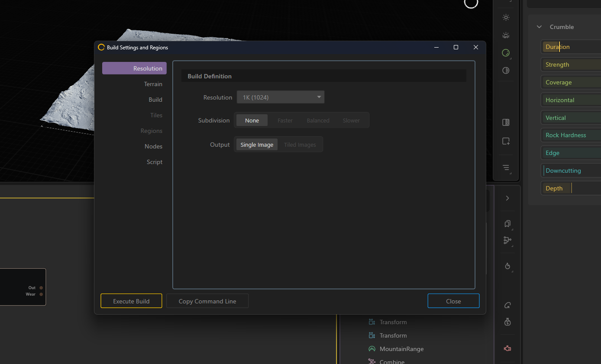This screenshot has width=601, height=364.
Task: Switch to the Terrain settings tab
Action: [x=153, y=84]
